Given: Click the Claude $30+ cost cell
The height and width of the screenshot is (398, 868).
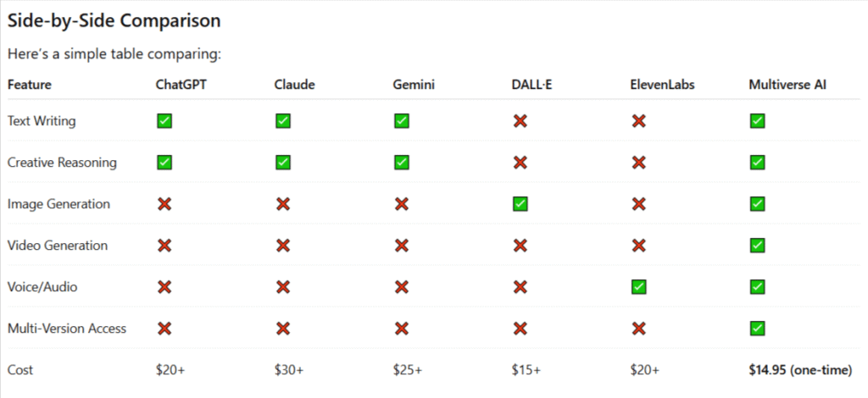Looking at the screenshot, I should point(289,370).
